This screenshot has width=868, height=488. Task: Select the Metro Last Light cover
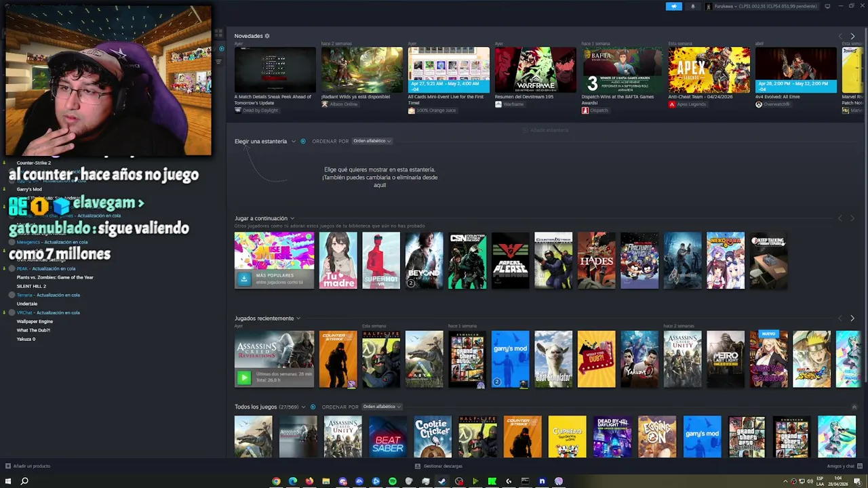pos(726,359)
